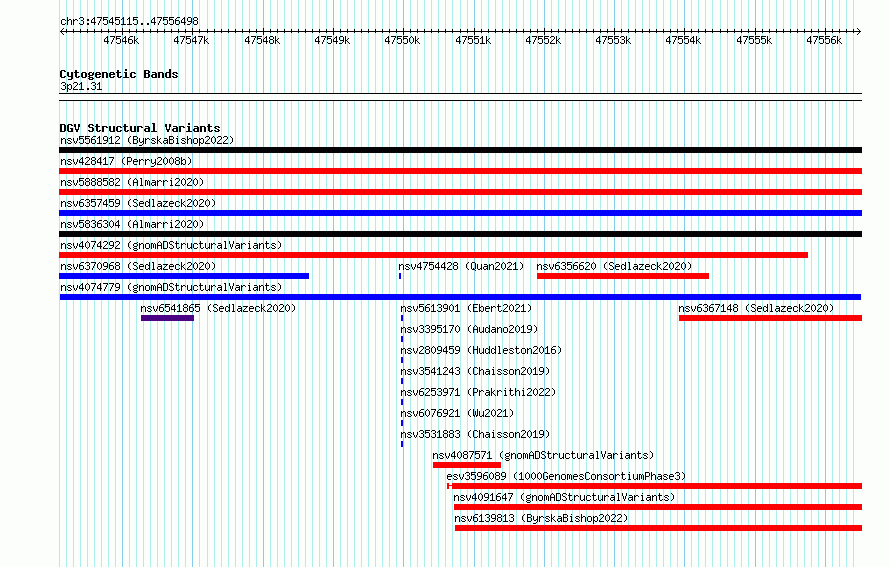The height and width of the screenshot is (567, 890).
Task: Click the 47548k ruler tick label
Action: point(262,40)
